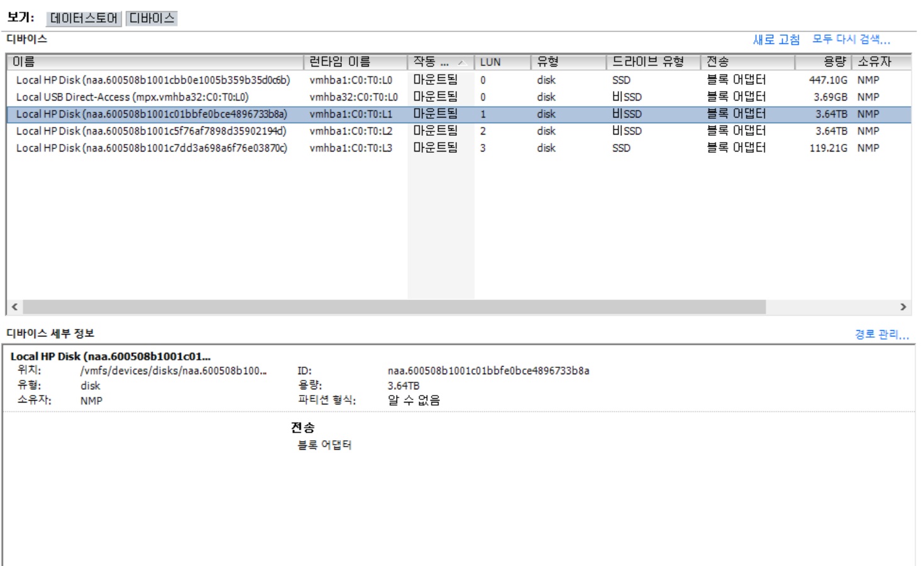The width and height of the screenshot is (924, 566).
Task: Click the 447.10G capacity cell
Action: point(828,80)
